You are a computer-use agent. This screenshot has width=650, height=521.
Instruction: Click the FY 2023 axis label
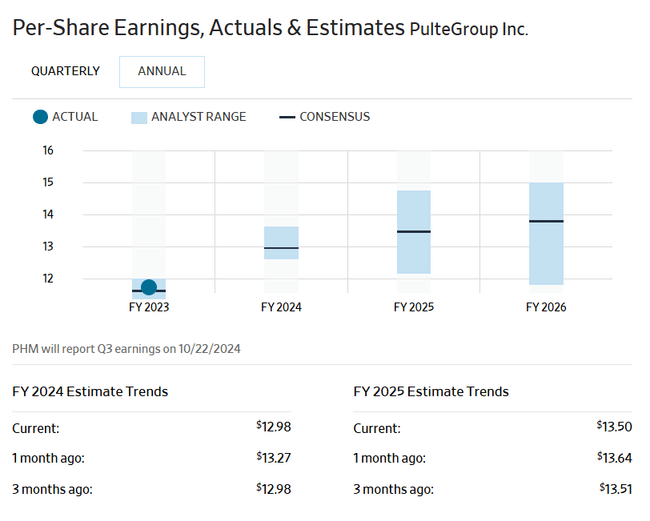(x=149, y=307)
